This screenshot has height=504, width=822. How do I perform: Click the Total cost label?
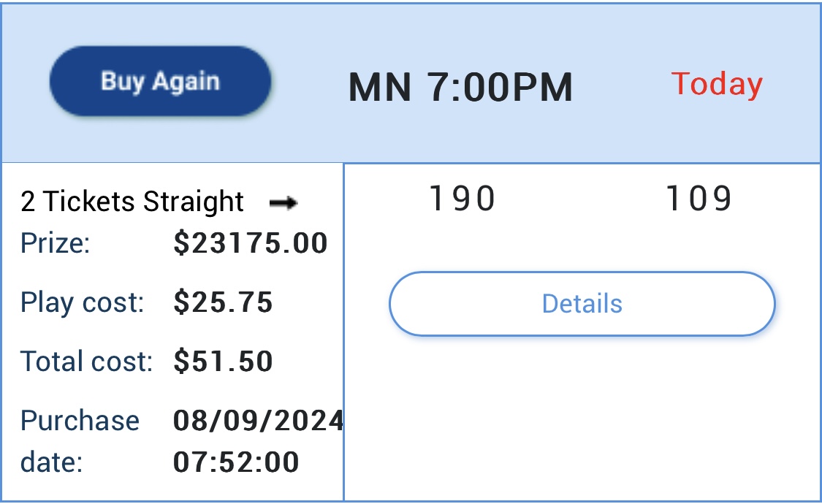pos(86,362)
